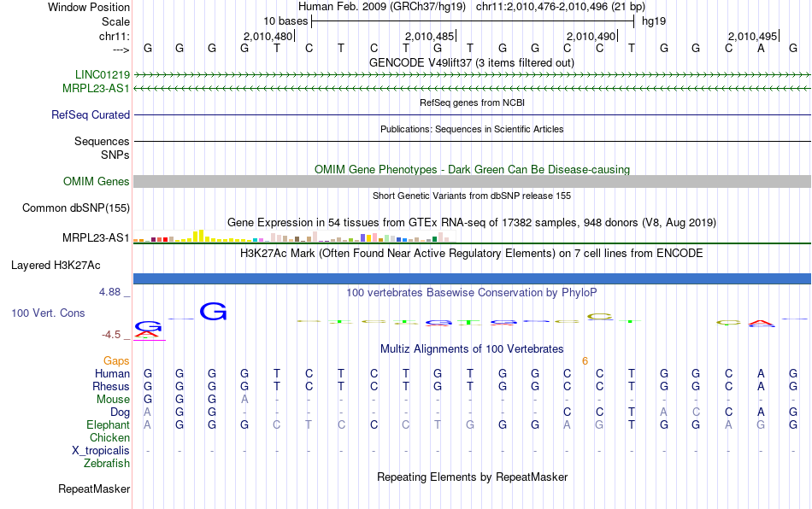Click the OMIM Gene Phenotypes title text
Image resolution: width=812 pixels, height=509 pixels.
(472, 170)
